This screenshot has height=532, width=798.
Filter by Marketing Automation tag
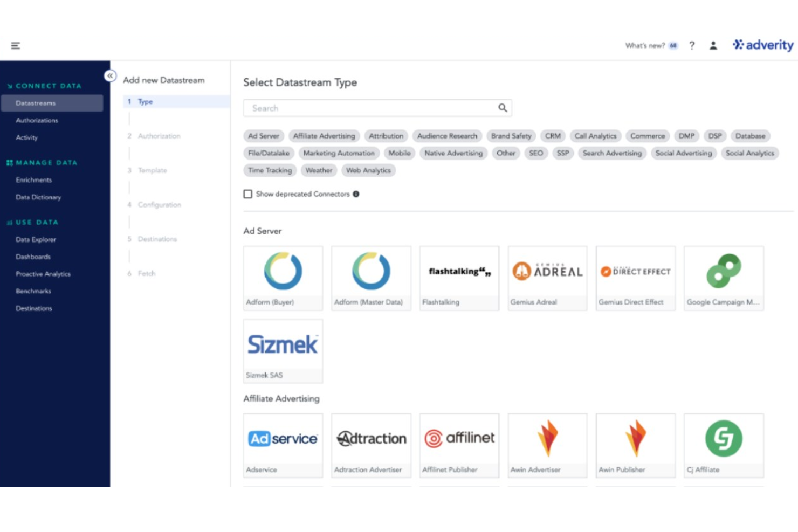click(x=339, y=153)
